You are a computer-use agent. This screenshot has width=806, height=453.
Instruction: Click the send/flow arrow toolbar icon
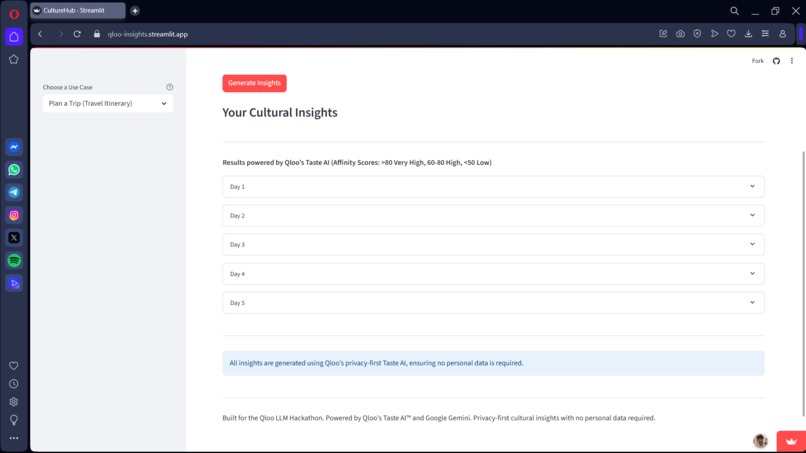tap(715, 34)
